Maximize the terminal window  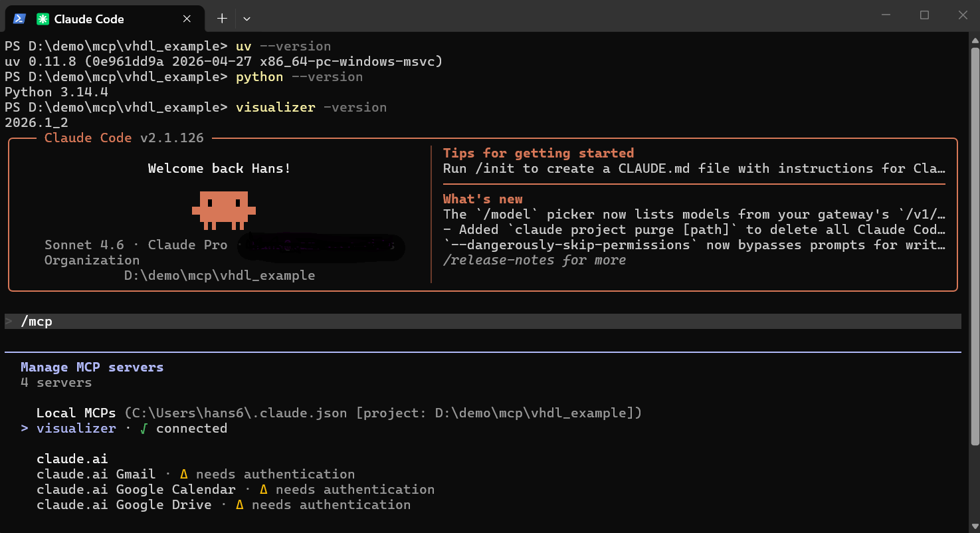click(924, 15)
